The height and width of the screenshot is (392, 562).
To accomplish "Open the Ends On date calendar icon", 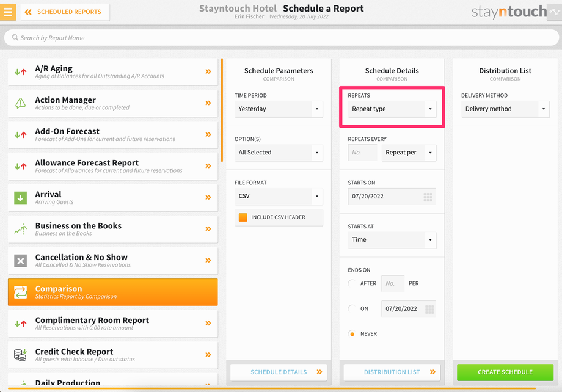I will pos(429,309).
